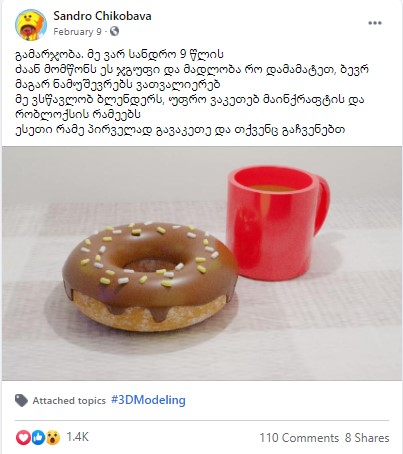The width and height of the screenshot is (403, 454).
Task: Open the #3DModeling topic hashtag
Action: pos(148,400)
